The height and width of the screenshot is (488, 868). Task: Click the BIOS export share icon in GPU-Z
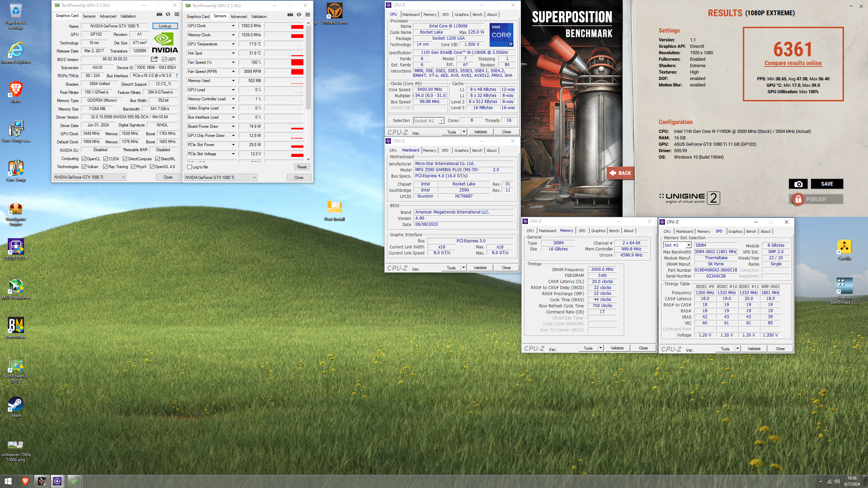(155, 59)
